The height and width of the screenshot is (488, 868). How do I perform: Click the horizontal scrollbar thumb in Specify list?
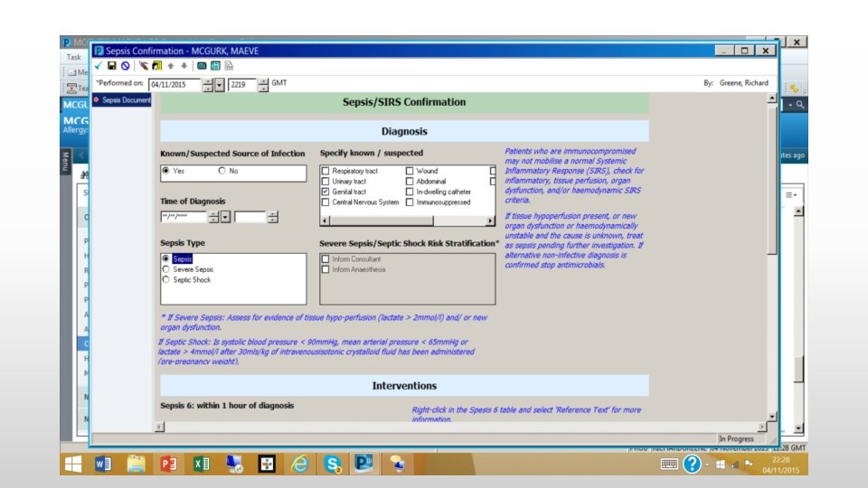[382, 221]
